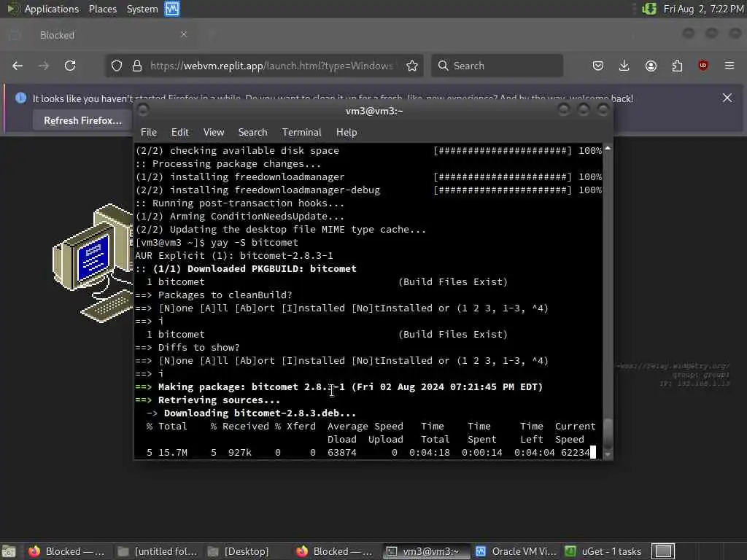This screenshot has width=747, height=560.
Task: Click the info icon on notification bar
Action: pos(20,98)
